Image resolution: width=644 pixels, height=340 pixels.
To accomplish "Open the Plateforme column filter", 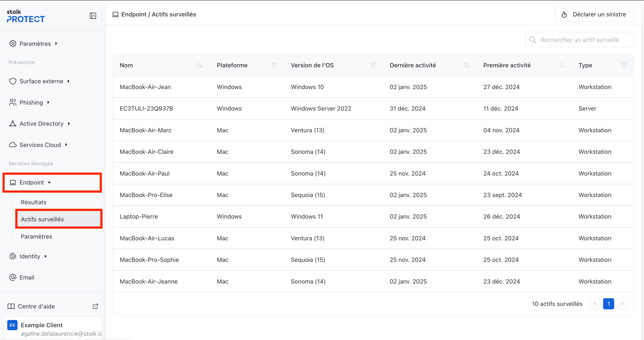I will click(274, 65).
